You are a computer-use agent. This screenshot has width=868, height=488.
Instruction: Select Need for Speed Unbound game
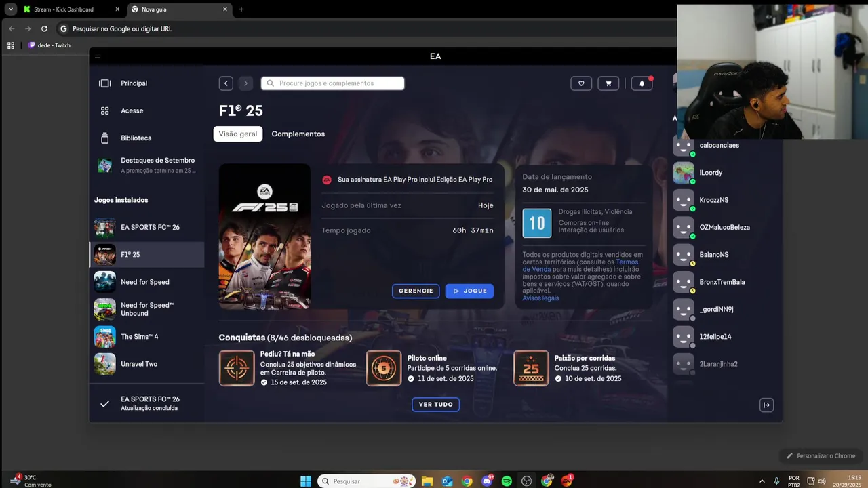(146, 309)
